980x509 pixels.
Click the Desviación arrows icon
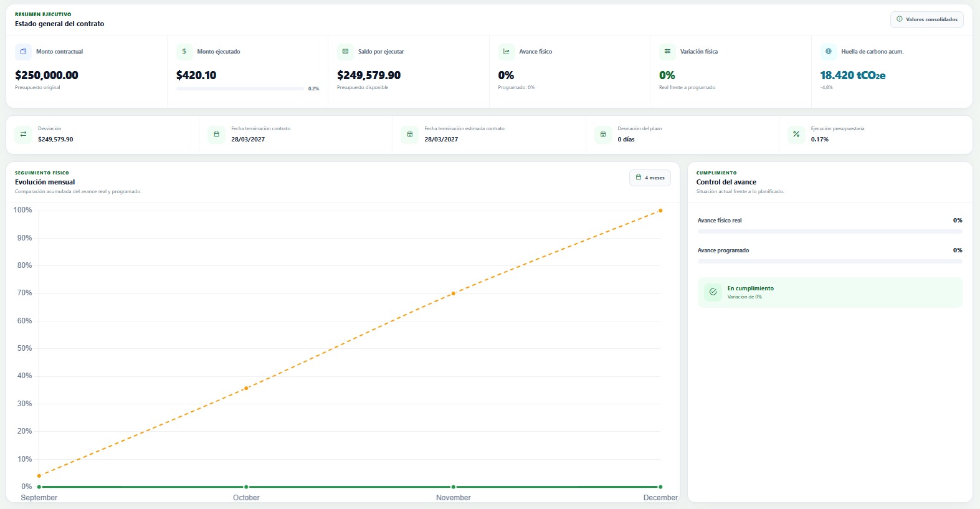[x=23, y=134]
